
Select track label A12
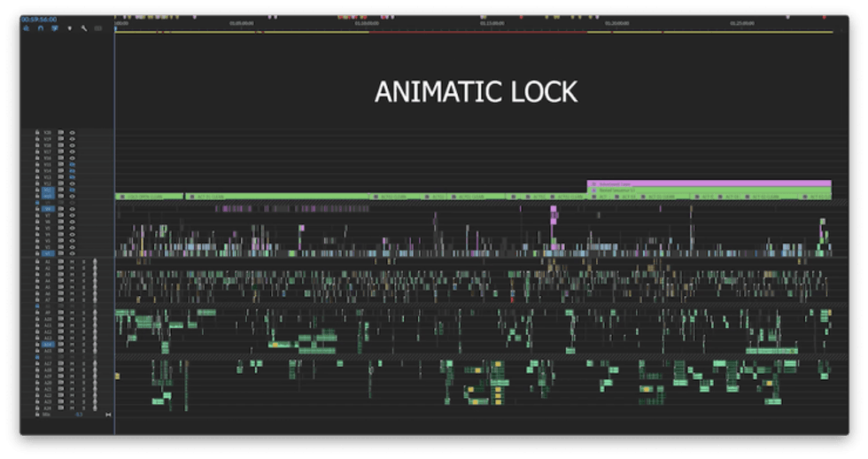coord(48,332)
